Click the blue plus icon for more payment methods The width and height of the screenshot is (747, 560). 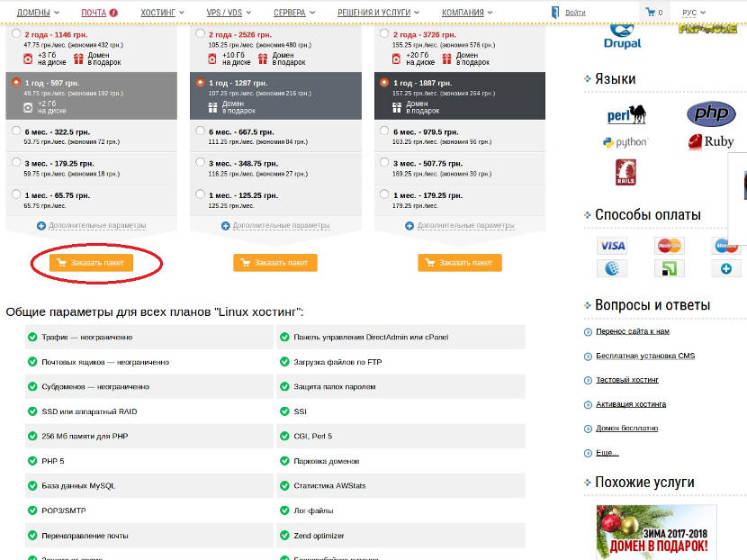pos(726,268)
